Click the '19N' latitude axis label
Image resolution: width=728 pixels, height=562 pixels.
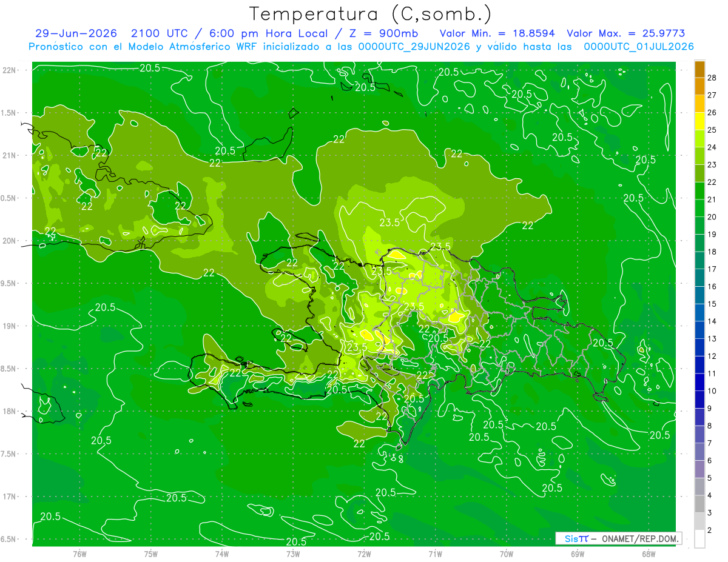[9, 326]
